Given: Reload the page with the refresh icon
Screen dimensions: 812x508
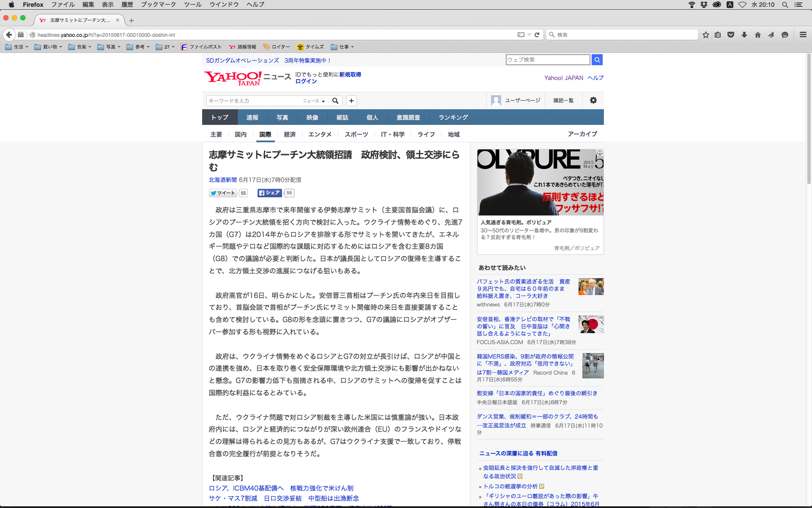Looking at the screenshot, I should point(537,35).
